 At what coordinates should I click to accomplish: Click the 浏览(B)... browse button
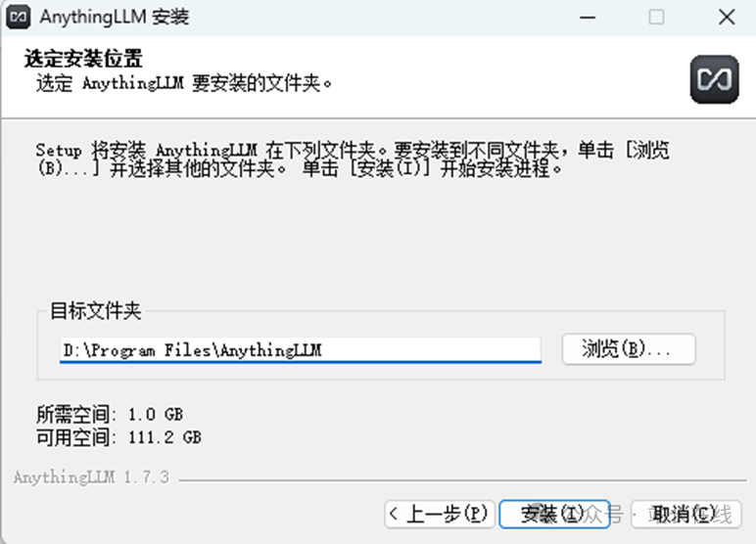tap(629, 349)
